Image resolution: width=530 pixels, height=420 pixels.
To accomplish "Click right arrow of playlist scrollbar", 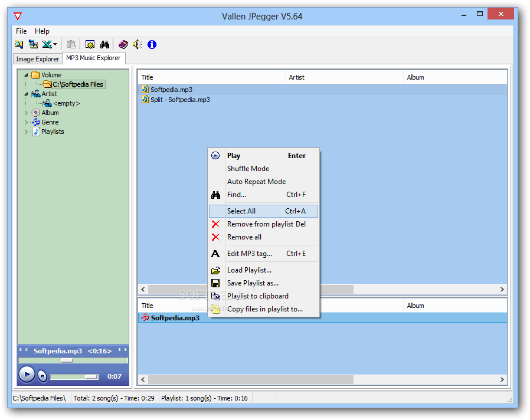I will pyautogui.click(x=502, y=380).
